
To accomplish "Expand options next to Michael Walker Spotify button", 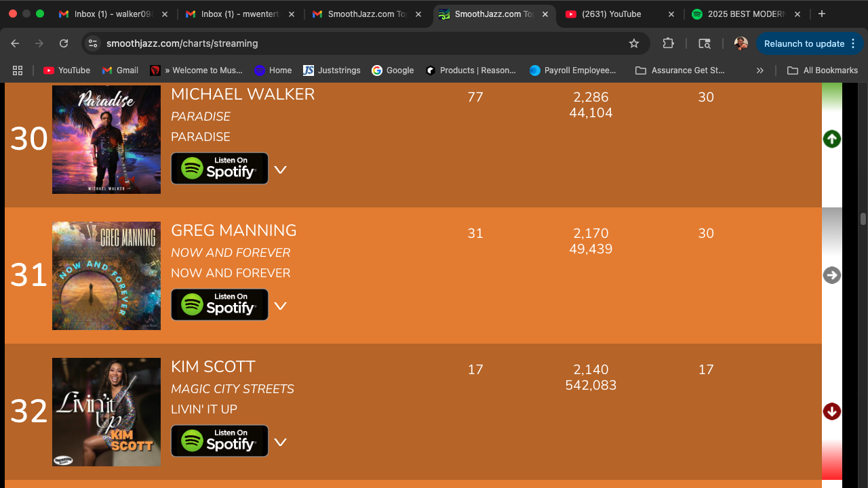I will (280, 169).
